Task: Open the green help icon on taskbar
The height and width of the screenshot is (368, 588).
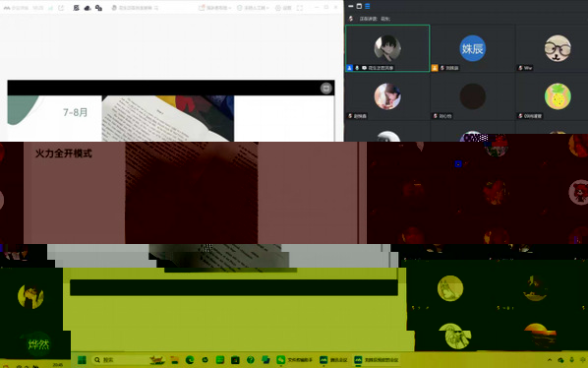Action: coord(250,360)
